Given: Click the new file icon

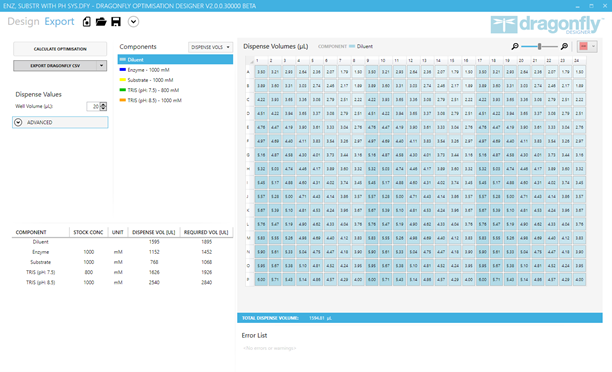Looking at the screenshot, I should click(x=87, y=22).
